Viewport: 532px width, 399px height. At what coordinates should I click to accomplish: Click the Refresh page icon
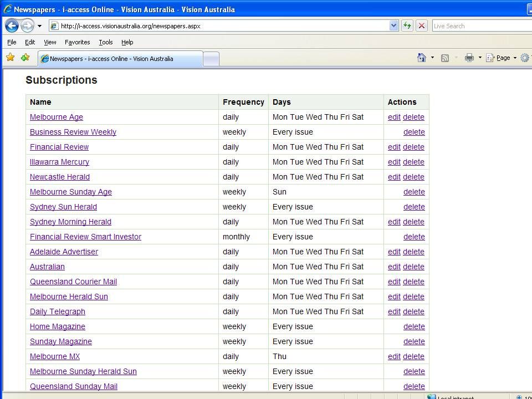tap(407, 26)
